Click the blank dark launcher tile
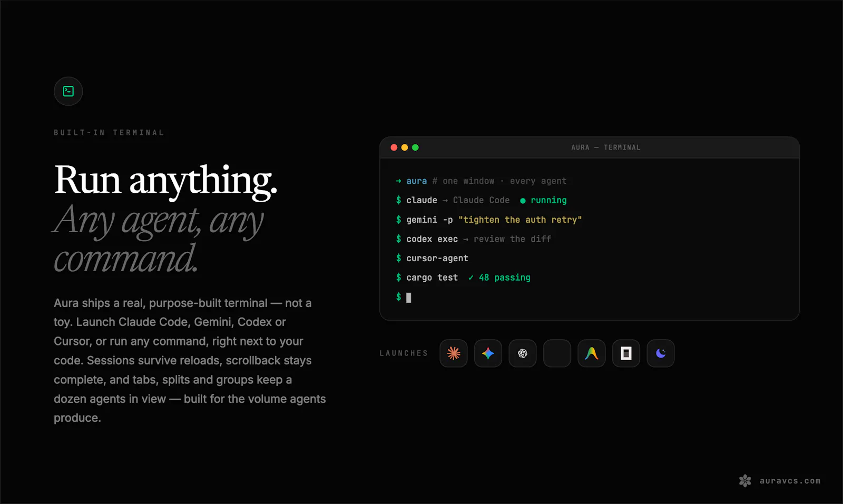Viewport: 843px width, 504px height. click(557, 353)
